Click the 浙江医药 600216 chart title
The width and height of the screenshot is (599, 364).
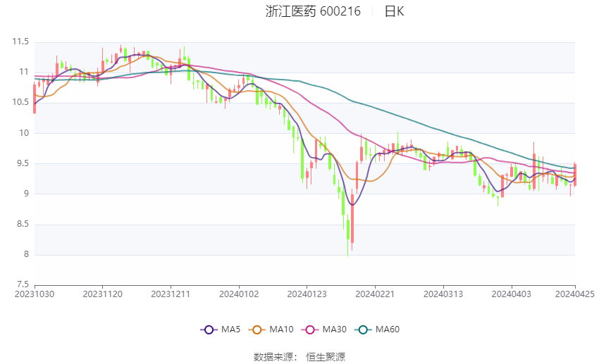coord(313,11)
